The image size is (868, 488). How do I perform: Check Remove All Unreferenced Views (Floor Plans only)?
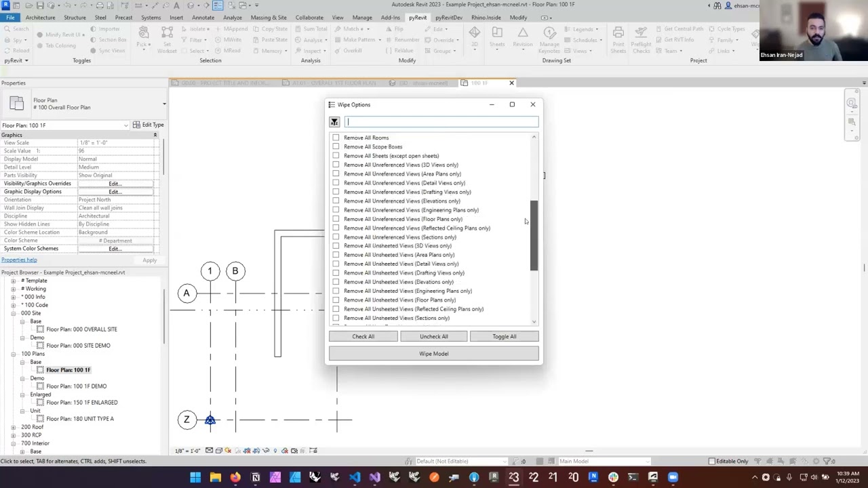(336, 219)
